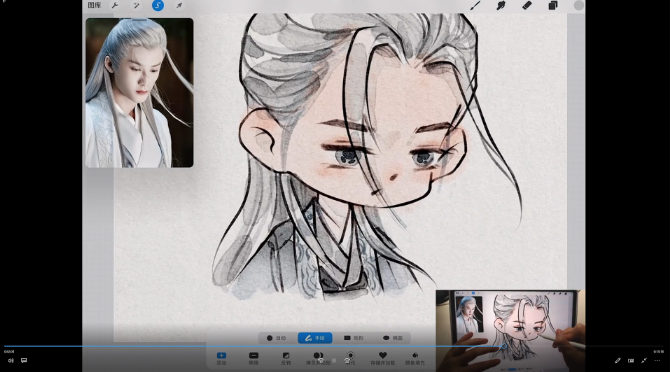Select the Eraser tool in top bar
The image size is (670, 372).
pos(527,6)
